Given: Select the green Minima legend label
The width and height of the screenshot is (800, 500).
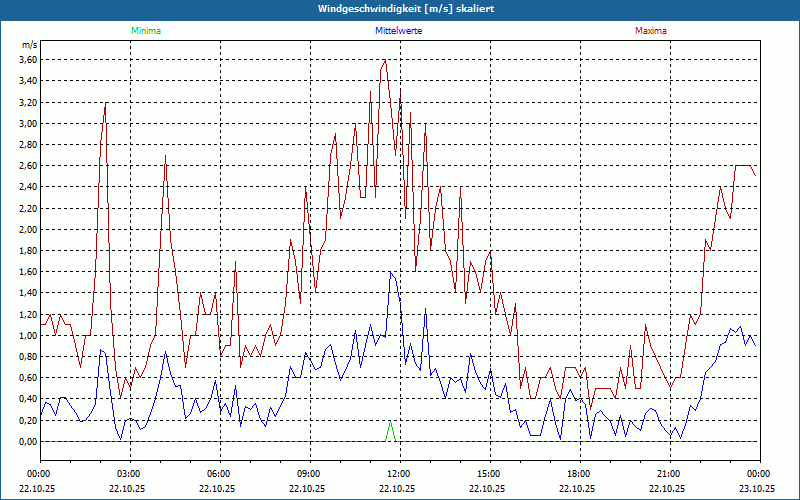Looking at the screenshot, I should 146,31.
